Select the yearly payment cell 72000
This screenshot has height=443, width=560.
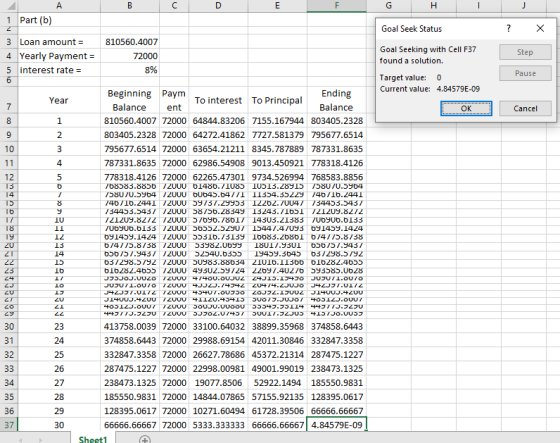tap(130, 56)
